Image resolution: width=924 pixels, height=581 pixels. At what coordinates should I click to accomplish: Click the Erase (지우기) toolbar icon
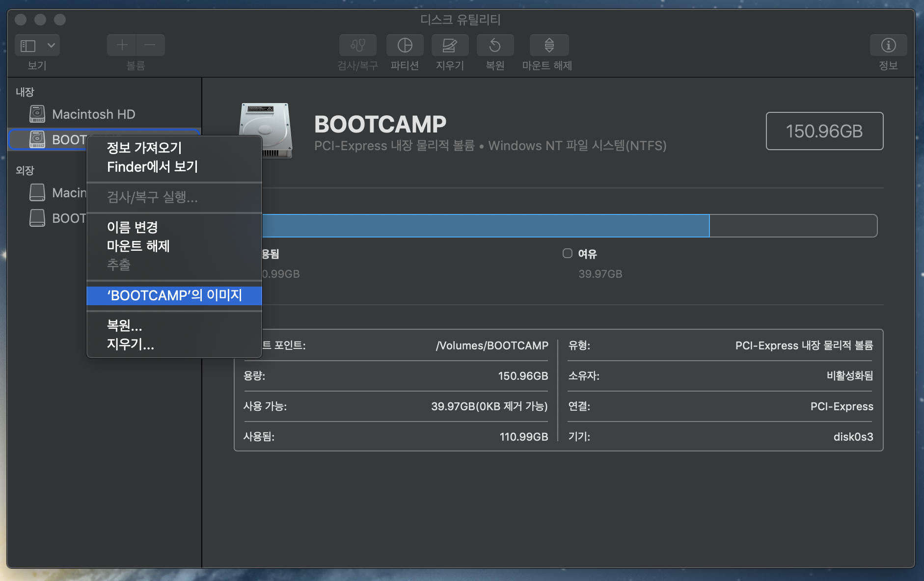[x=450, y=45]
